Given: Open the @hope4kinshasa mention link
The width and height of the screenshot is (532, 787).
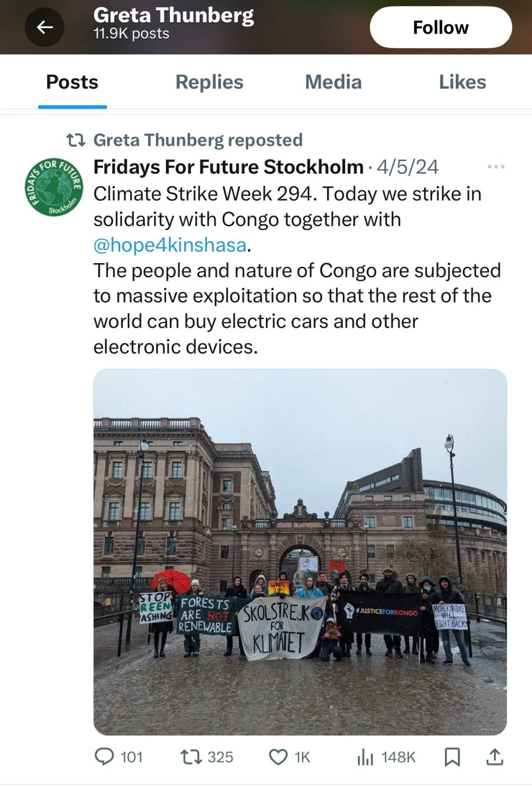Looking at the screenshot, I should (170, 245).
